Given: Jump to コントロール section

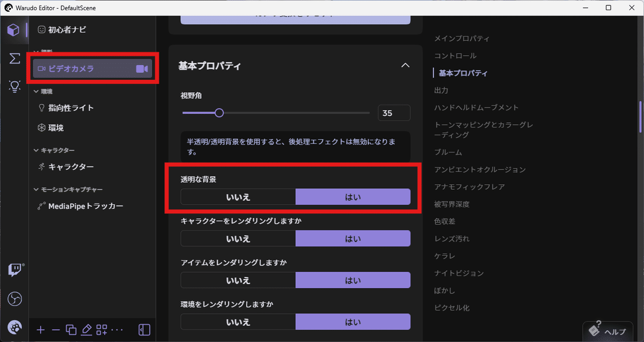Looking at the screenshot, I should (455, 56).
